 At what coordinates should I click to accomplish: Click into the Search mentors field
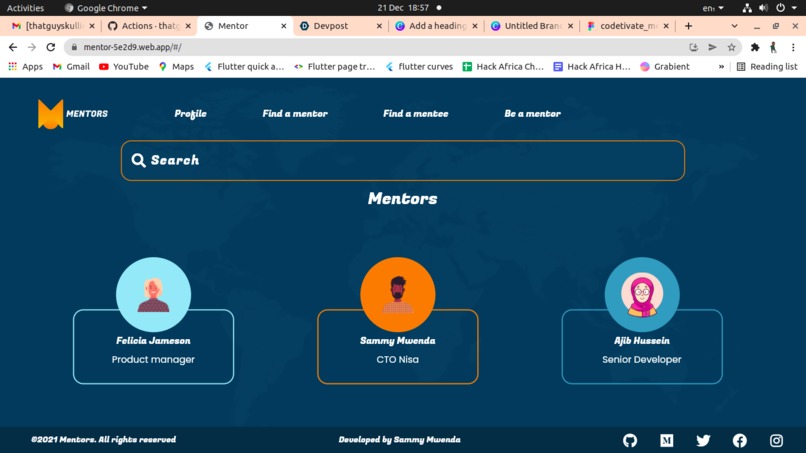click(x=402, y=160)
